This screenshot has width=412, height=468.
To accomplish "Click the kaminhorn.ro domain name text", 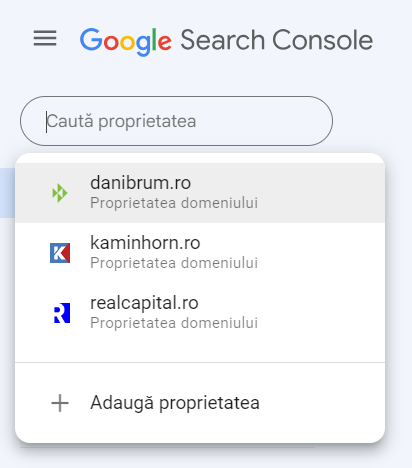I will [145, 243].
